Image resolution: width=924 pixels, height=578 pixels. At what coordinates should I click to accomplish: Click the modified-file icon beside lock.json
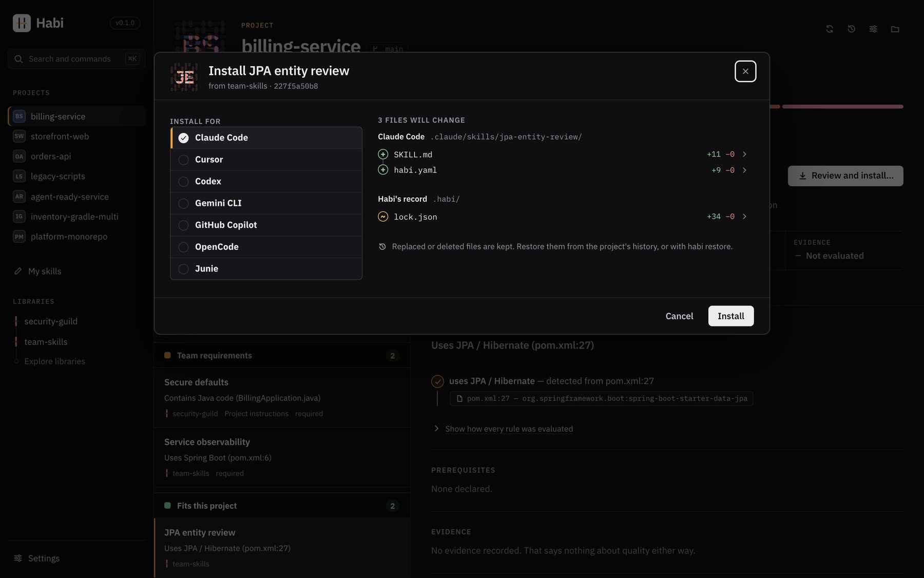pos(383,217)
